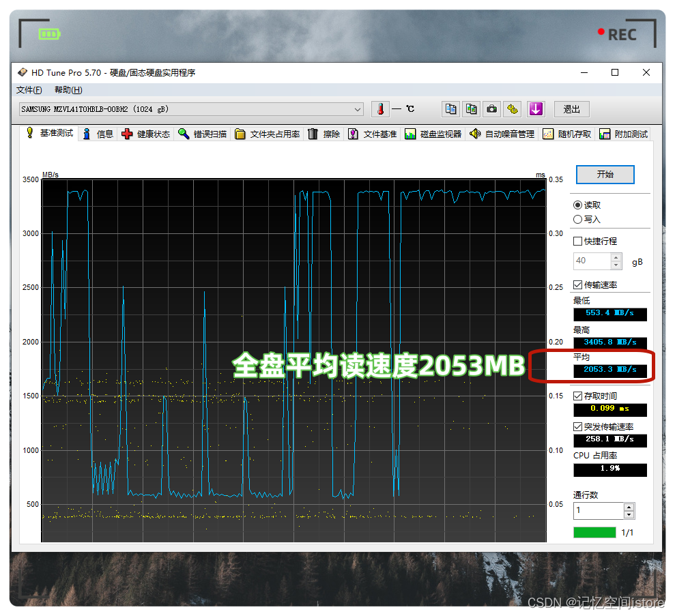This screenshot has height=616, width=675.
Task: Click the 0.099 ms access time value
Action: pyautogui.click(x=609, y=409)
